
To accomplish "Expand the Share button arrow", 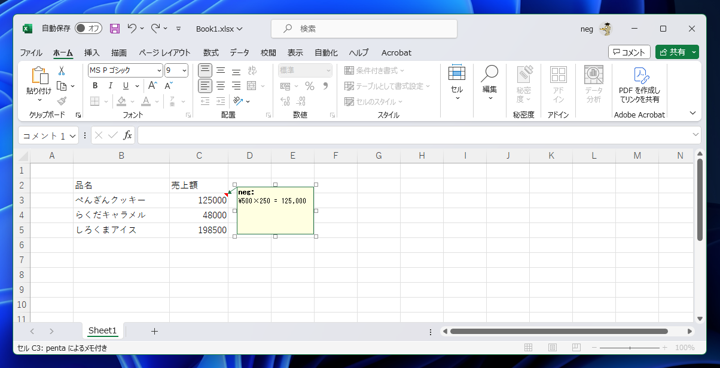I will pos(694,52).
